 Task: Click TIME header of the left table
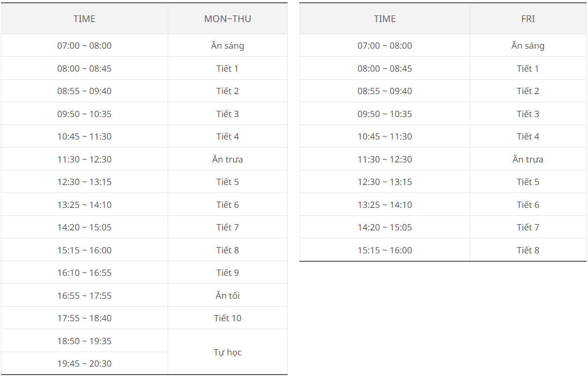84,19
